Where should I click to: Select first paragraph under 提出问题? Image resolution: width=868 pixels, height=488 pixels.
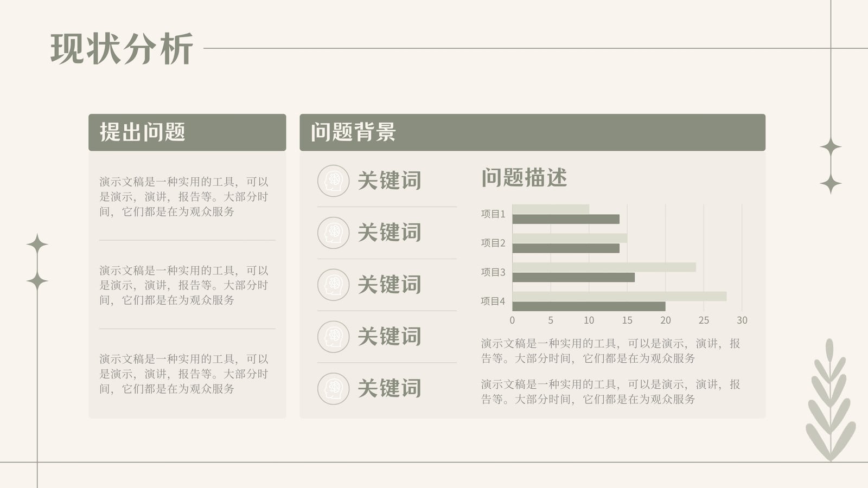tap(184, 197)
